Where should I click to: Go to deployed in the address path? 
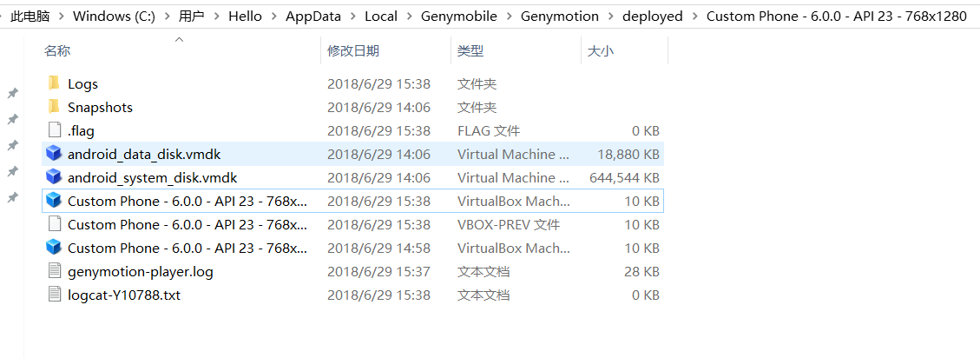[x=653, y=17]
